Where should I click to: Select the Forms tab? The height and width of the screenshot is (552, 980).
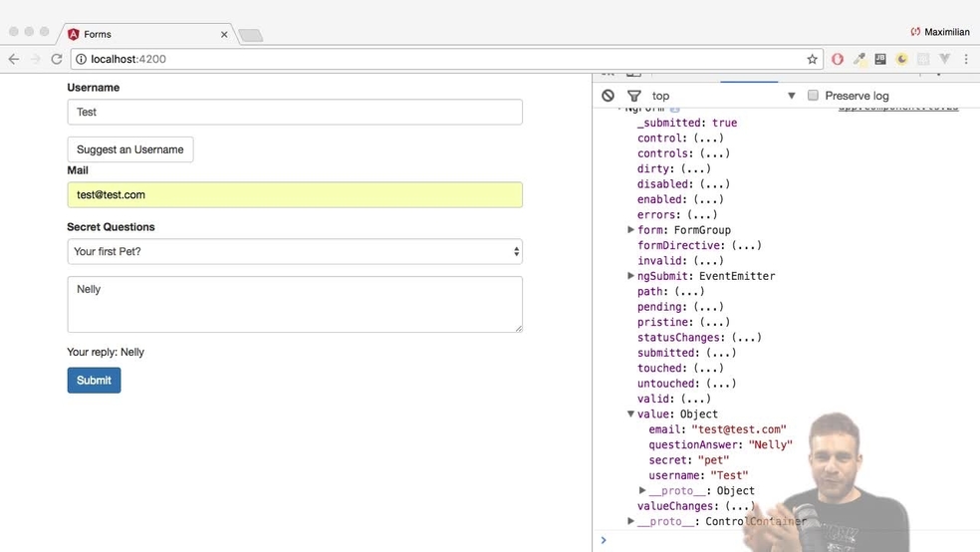point(146,35)
